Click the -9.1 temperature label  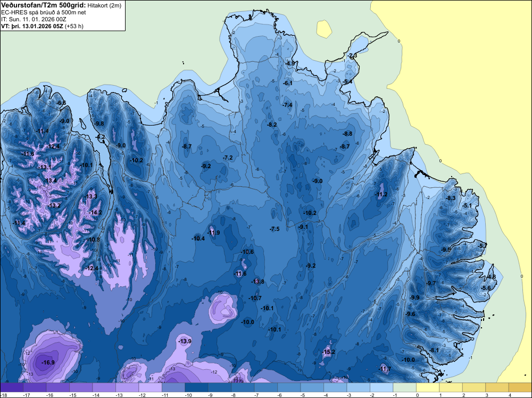click(x=303, y=227)
